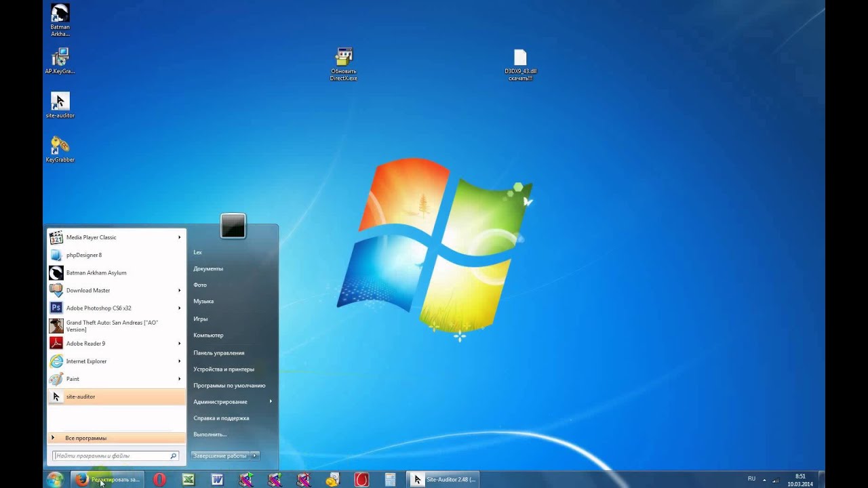Open Paint from Start menu
868x488 pixels.
pos(116,379)
